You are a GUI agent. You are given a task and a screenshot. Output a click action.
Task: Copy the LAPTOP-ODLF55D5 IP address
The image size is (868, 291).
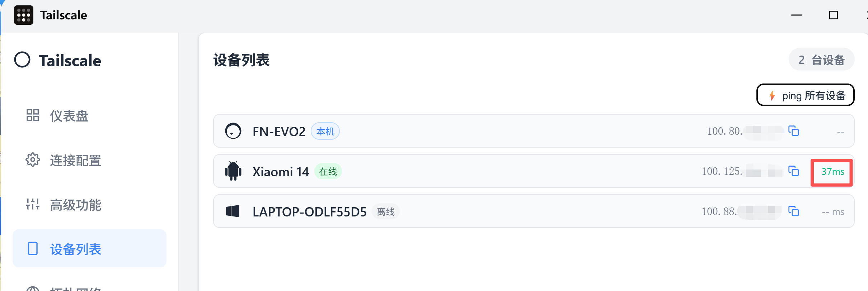[793, 211]
